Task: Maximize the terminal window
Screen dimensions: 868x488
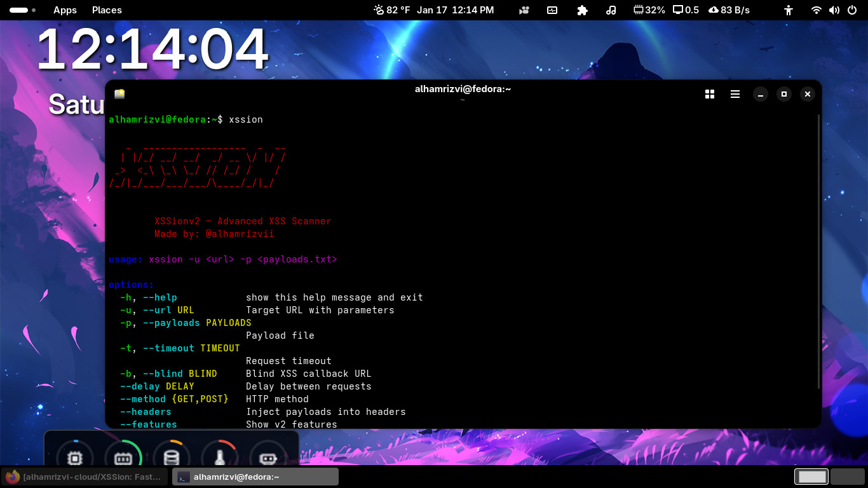Action: pyautogui.click(x=784, y=94)
